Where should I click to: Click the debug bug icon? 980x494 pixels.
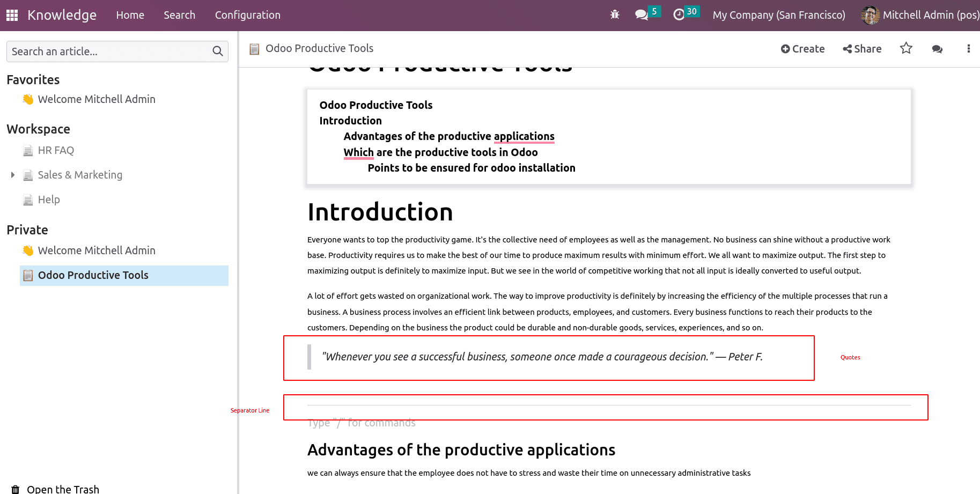(615, 15)
